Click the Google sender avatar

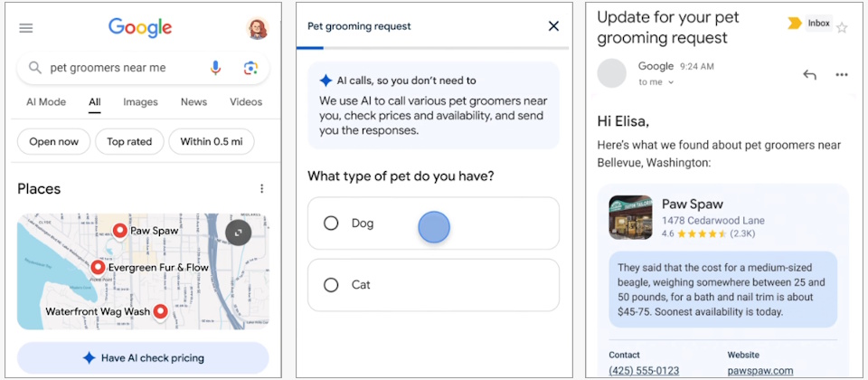tap(612, 73)
